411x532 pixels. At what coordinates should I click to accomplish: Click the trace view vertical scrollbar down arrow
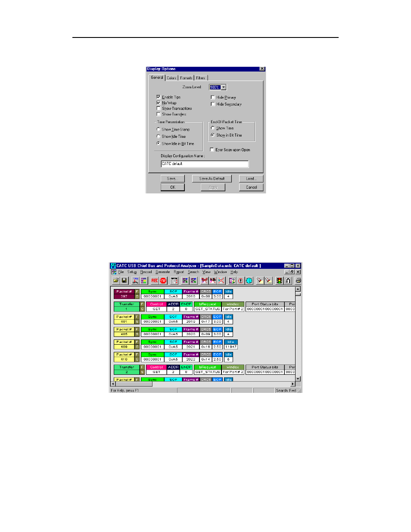(298, 379)
